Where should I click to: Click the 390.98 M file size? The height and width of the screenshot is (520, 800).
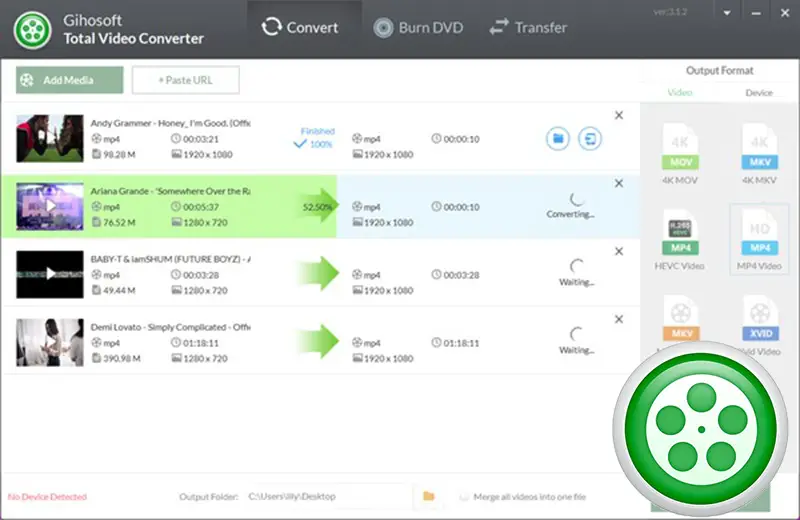tap(116, 358)
